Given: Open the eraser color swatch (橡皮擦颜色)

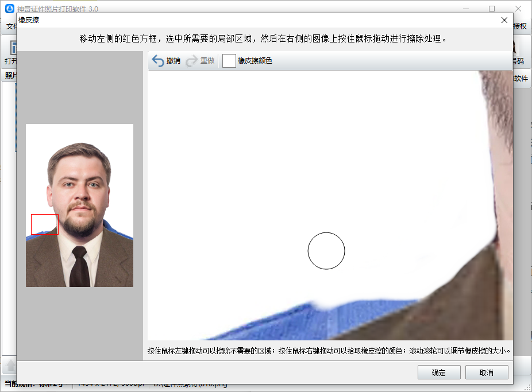Looking at the screenshot, I should (229, 61).
